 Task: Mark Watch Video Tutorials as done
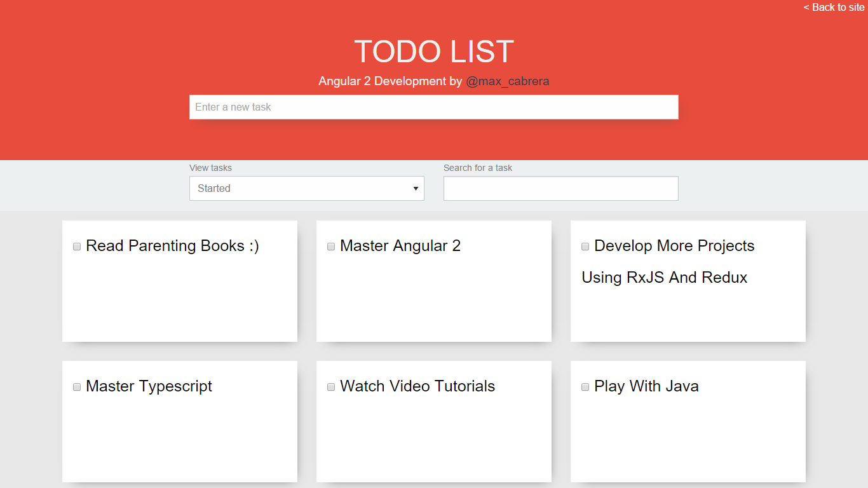click(x=330, y=386)
